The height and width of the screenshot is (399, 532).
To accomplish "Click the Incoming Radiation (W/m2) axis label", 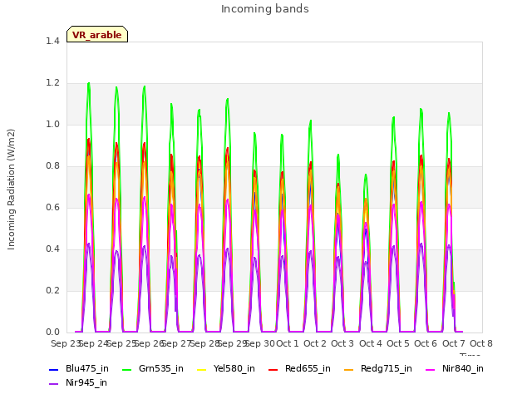I will [11, 190].
